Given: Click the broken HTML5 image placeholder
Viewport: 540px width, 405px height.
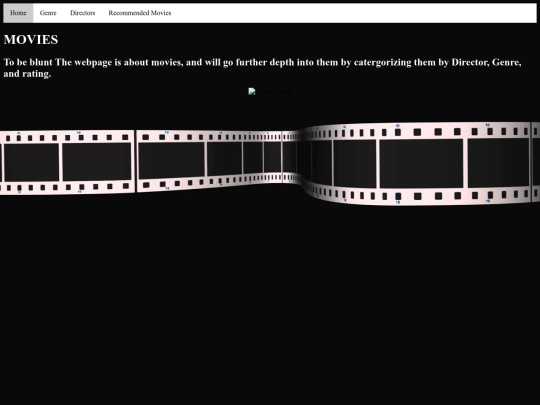Looking at the screenshot, I should (x=270, y=92).
